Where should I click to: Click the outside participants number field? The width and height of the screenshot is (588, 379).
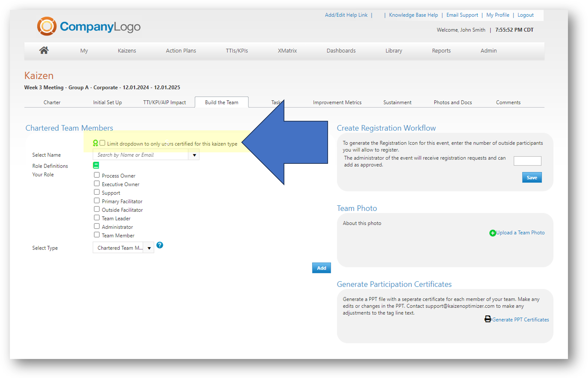point(527,161)
